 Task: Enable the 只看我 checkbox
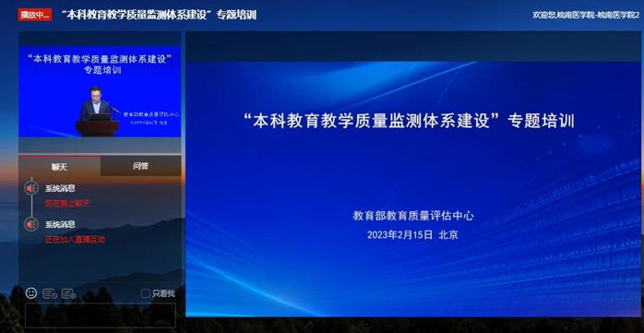click(x=145, y=293)
